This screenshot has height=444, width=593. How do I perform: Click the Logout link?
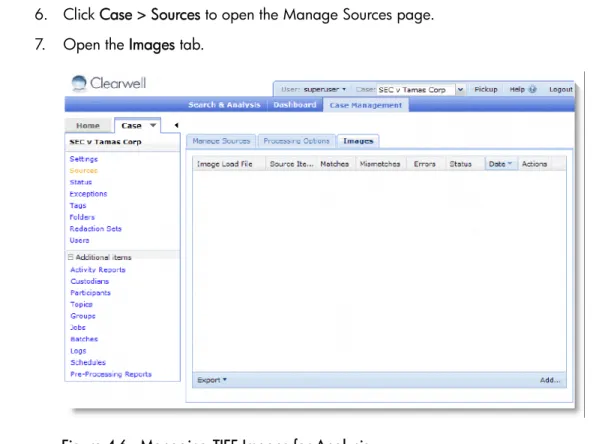pos(561,89)
